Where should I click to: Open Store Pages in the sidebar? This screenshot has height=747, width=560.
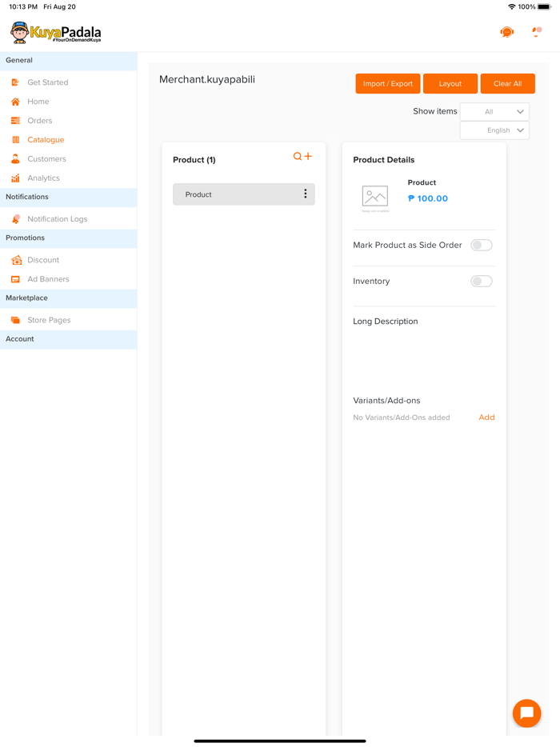tap(49, 320)
